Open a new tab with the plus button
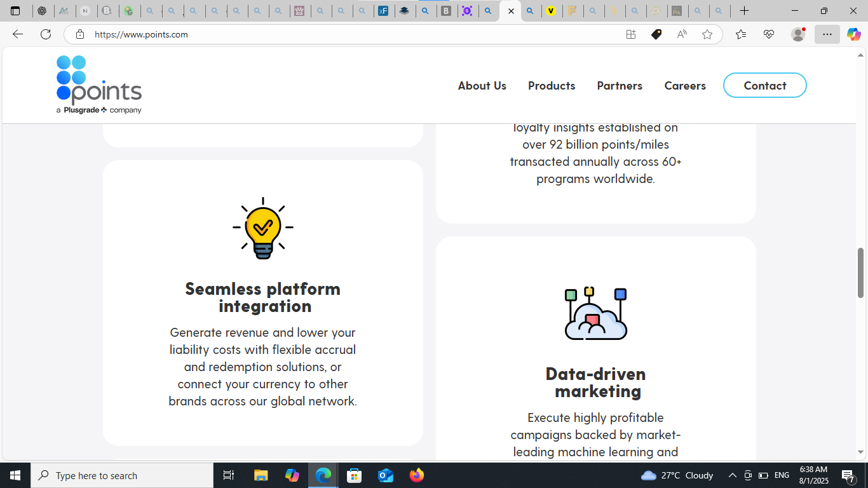 click(745, 11)
